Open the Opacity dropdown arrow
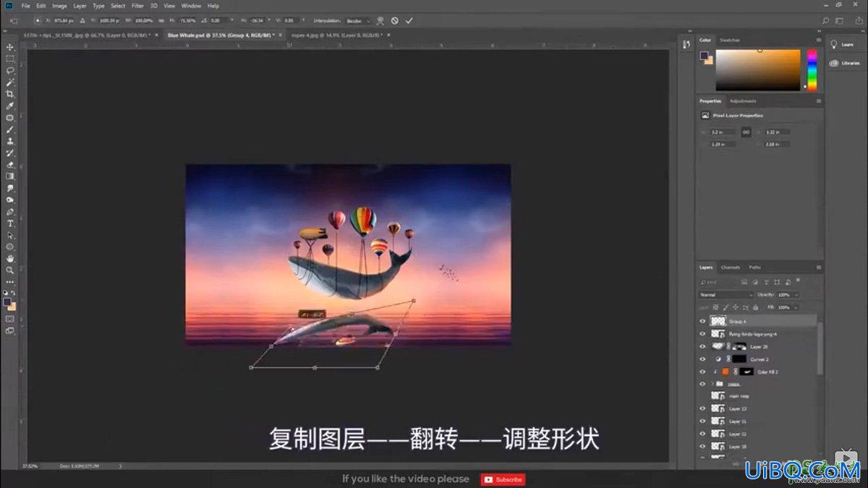This screenshot has width=868, height=488. point(796,295)
